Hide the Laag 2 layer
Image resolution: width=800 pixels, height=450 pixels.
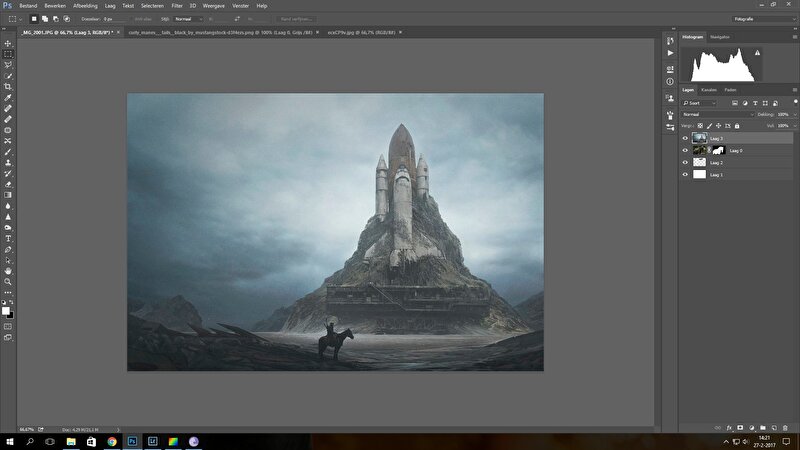click(x=685, y=163)
